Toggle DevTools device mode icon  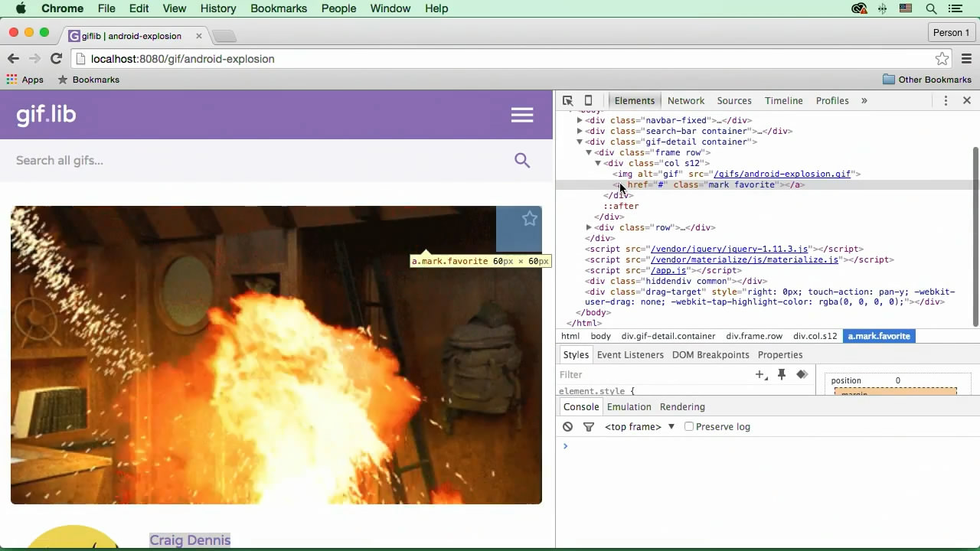tap(588, 100)
